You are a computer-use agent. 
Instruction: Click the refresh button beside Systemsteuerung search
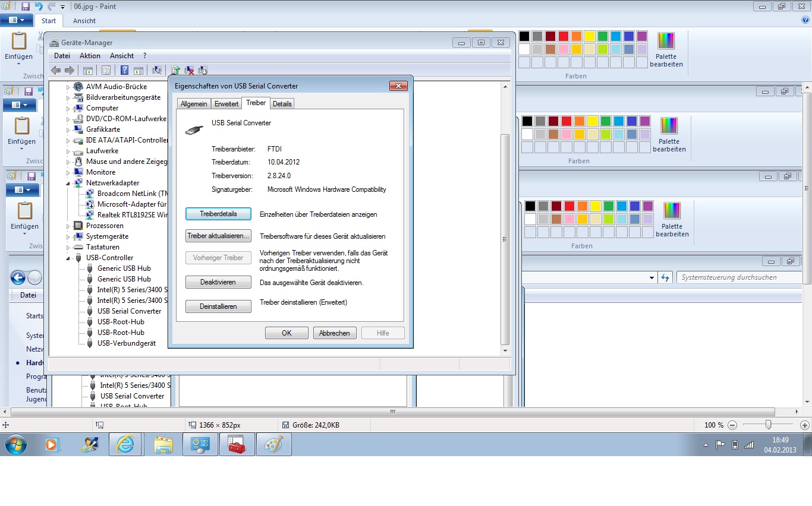pos(665,277)
